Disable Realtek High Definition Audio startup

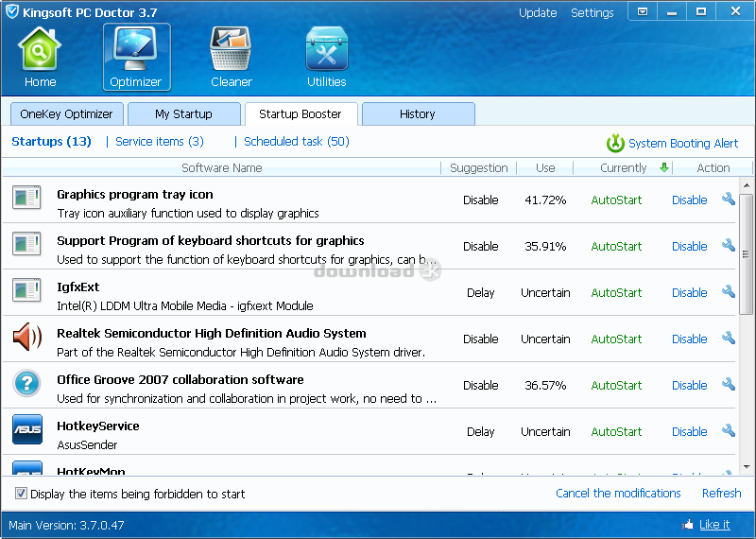click(x=690, y=339)
